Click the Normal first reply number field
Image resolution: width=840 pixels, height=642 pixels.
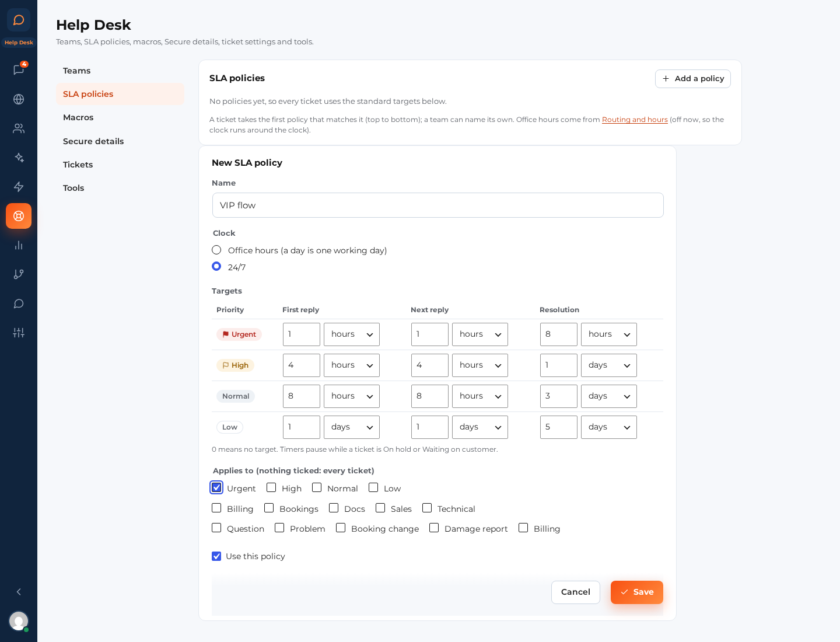[302, 396]
